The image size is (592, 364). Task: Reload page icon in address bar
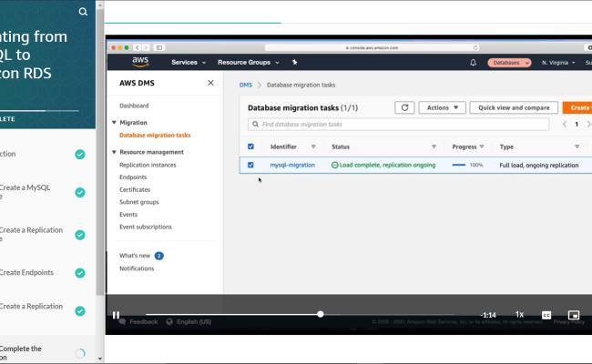(475, 47)
